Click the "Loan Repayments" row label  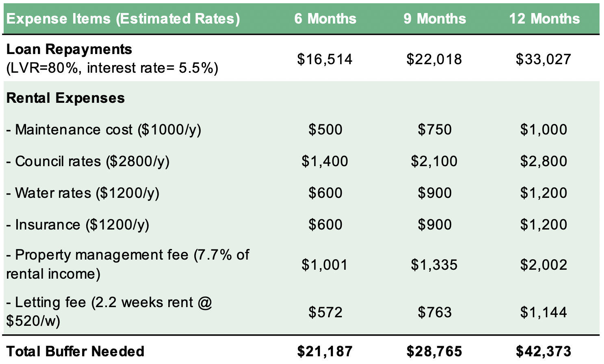point(69,49)
